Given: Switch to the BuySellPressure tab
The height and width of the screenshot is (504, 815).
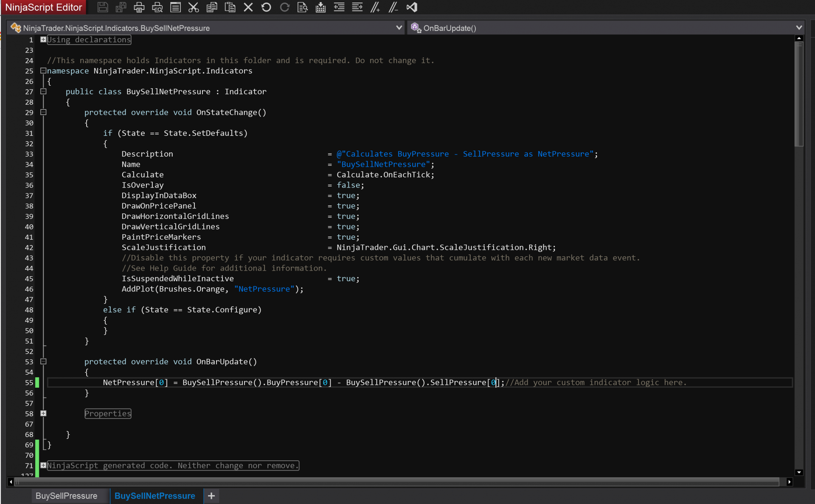Looking at the screenshot, I should point(66,496).
